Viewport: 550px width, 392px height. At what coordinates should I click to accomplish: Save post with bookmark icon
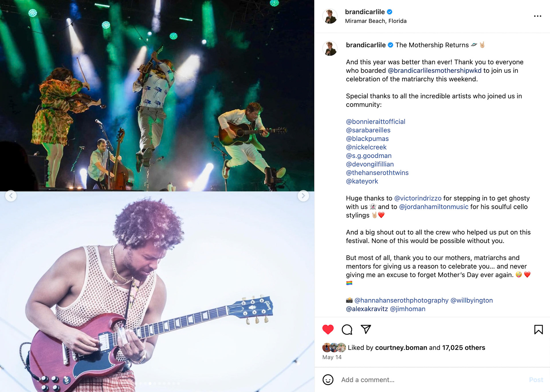538,330
